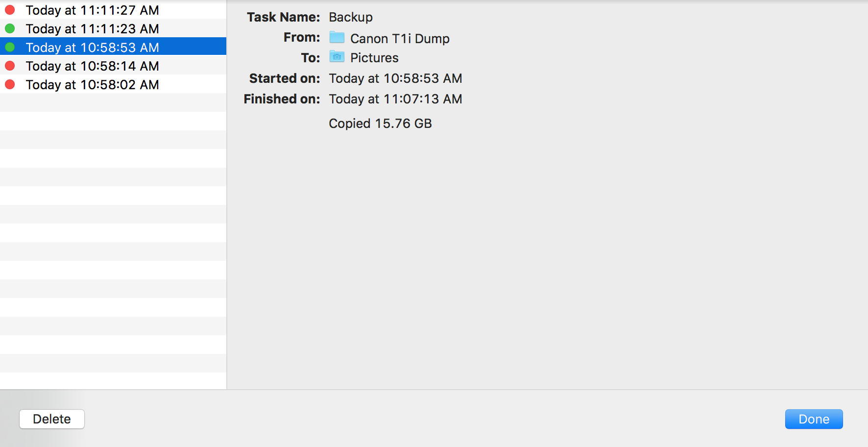868x447 pixels.
Task: Click the Started on time value
Action: (395, 78)
